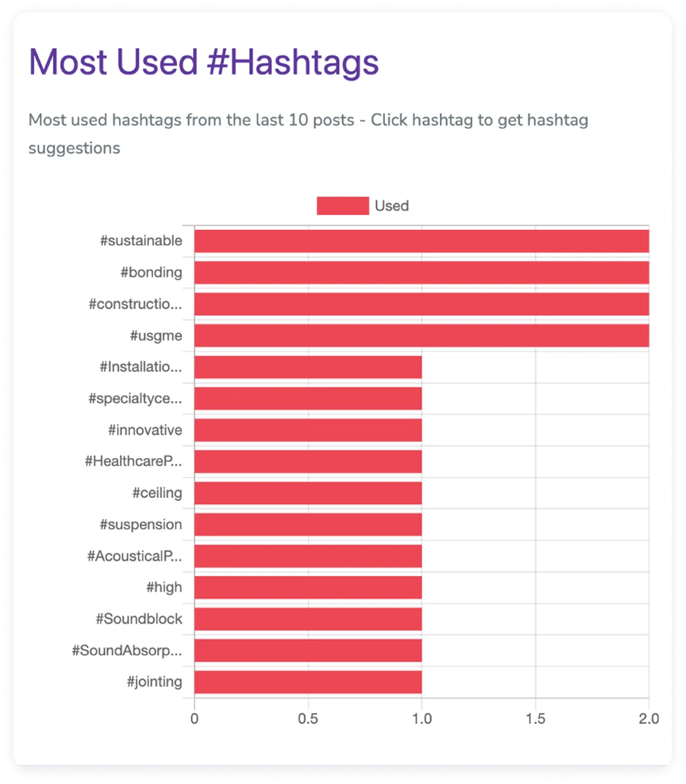Click the #ceiling hashtag label
This screenshot has width=686, height=784.
click(157, 493)
